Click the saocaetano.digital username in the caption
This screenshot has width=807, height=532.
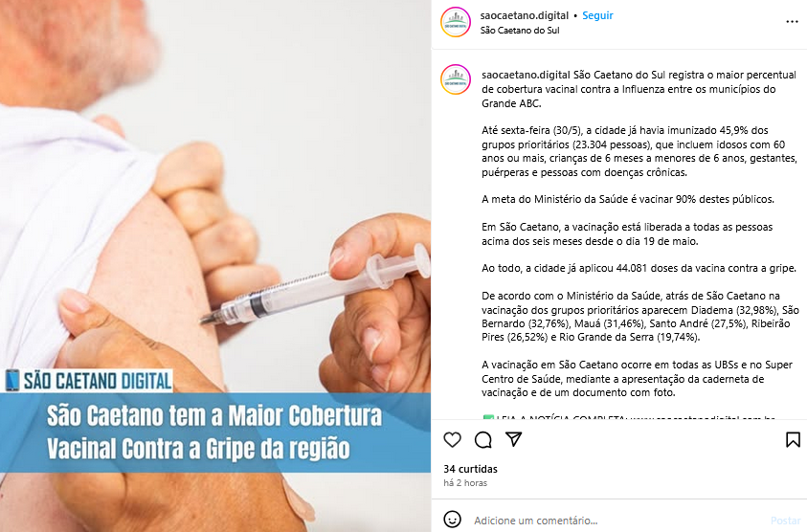pyautogui.click(x=526, y=75)
